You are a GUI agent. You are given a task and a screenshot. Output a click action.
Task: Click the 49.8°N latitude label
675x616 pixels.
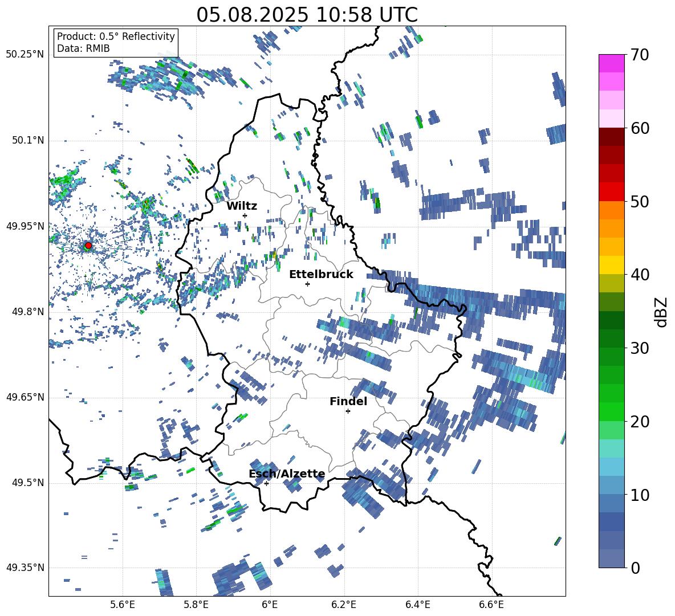(28, 312)
